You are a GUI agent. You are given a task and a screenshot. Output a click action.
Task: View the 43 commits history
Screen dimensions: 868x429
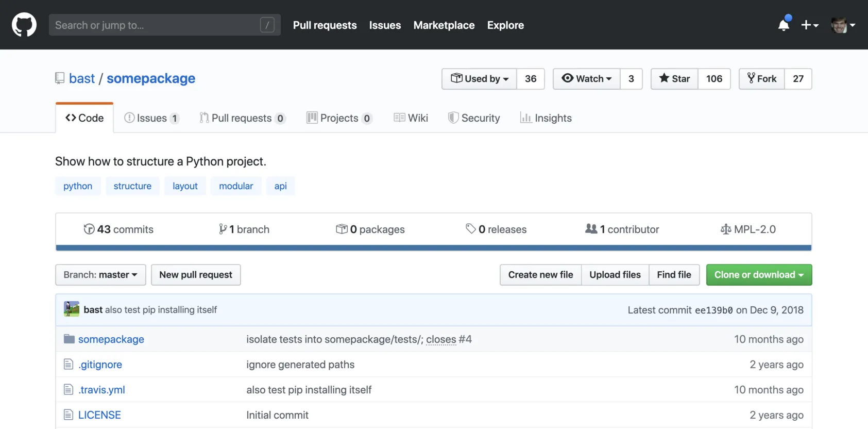[x=118, y=229]
